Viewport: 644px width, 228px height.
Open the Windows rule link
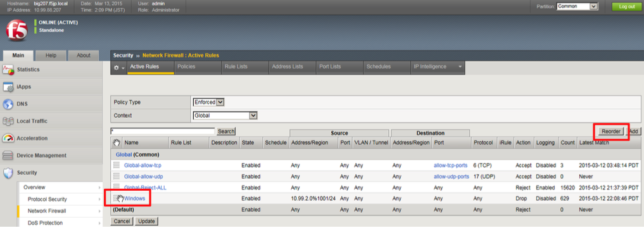pos(135,199)
